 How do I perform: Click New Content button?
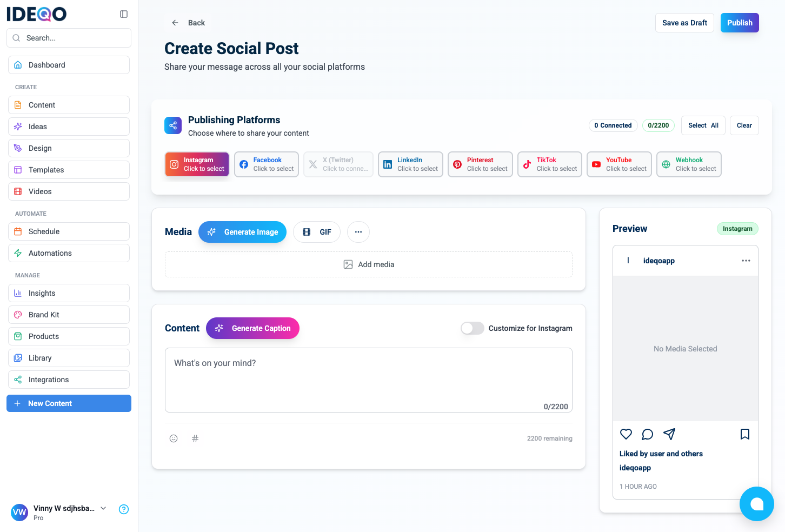coord(69,403)
